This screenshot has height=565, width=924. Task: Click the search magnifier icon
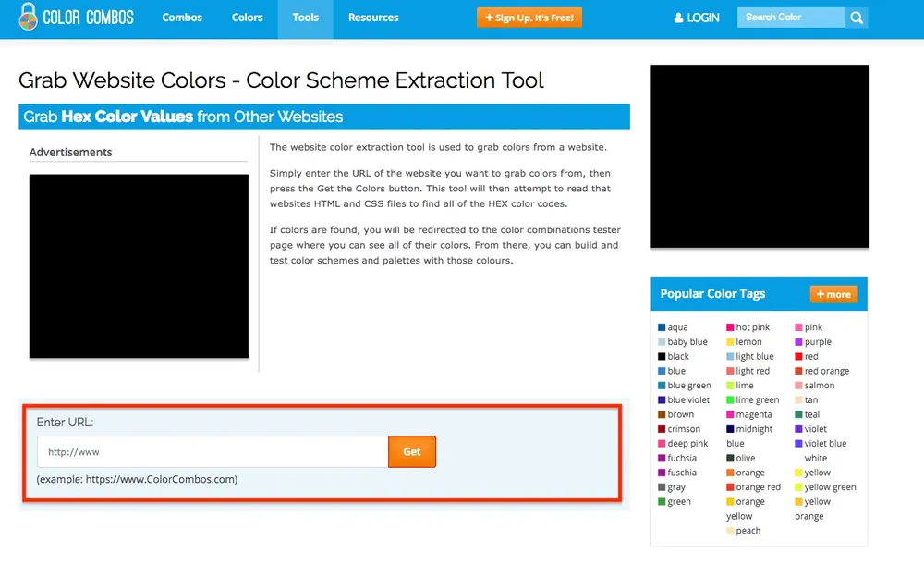click(857, 18)
